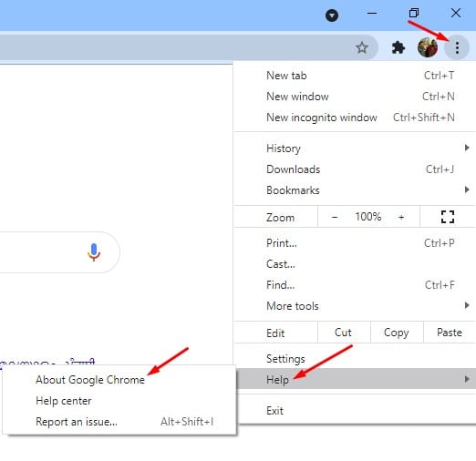Click the Copy button in Edit row
This screenshot has width=476, height=461.
point(397,333)
